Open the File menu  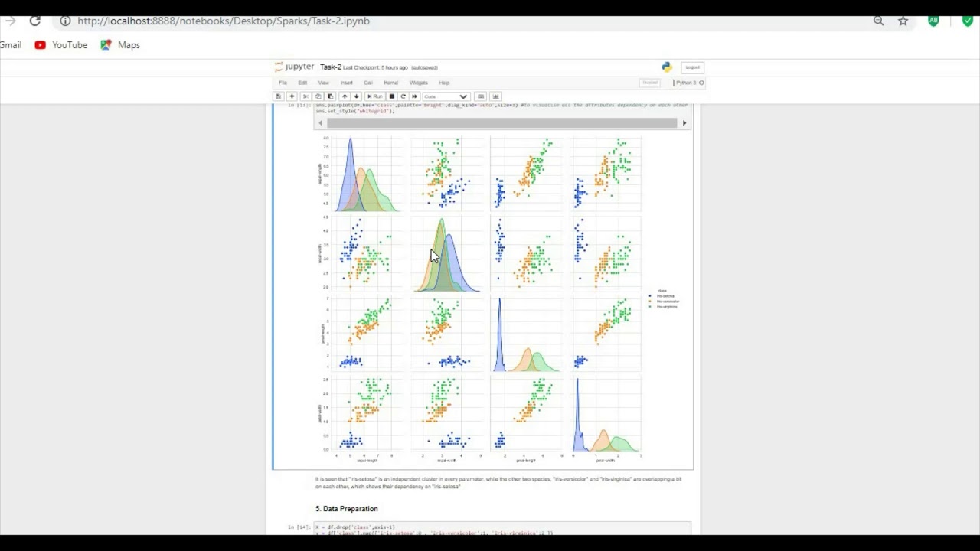283,83
